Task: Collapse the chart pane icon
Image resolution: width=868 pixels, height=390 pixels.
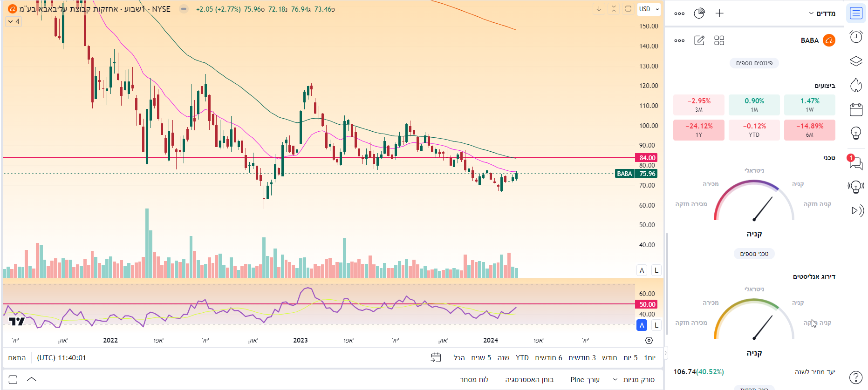Action: [x=614, y=9]
